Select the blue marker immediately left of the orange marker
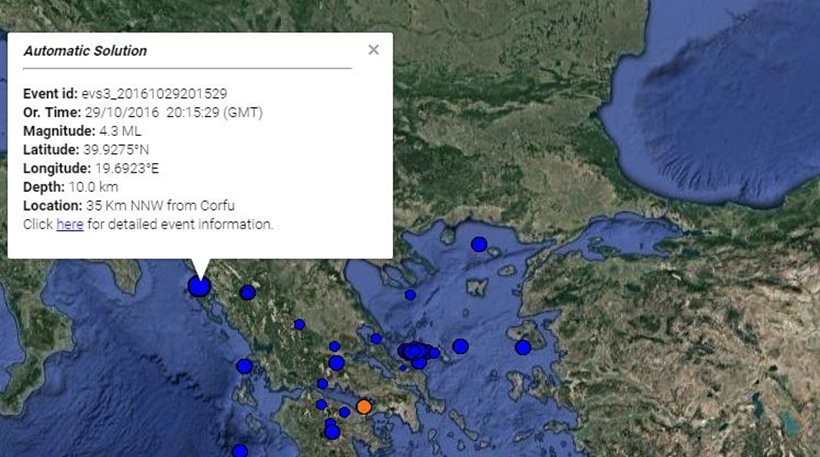This screenshot has width=820, height=457. coord(345,411)
